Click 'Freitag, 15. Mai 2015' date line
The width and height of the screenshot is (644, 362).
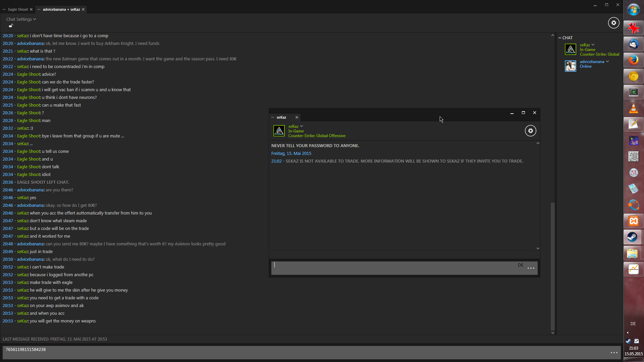pos(291,154)
